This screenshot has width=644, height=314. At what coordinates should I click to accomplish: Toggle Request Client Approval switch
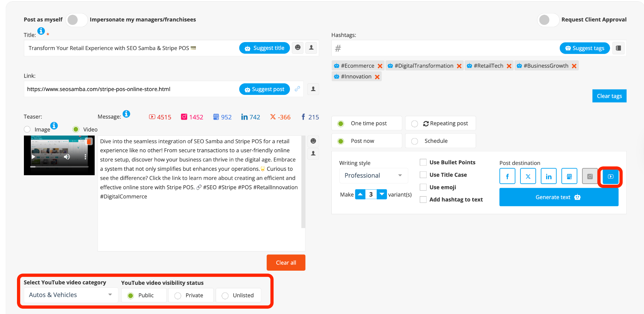pyautogui.click(x=548, y=20)
